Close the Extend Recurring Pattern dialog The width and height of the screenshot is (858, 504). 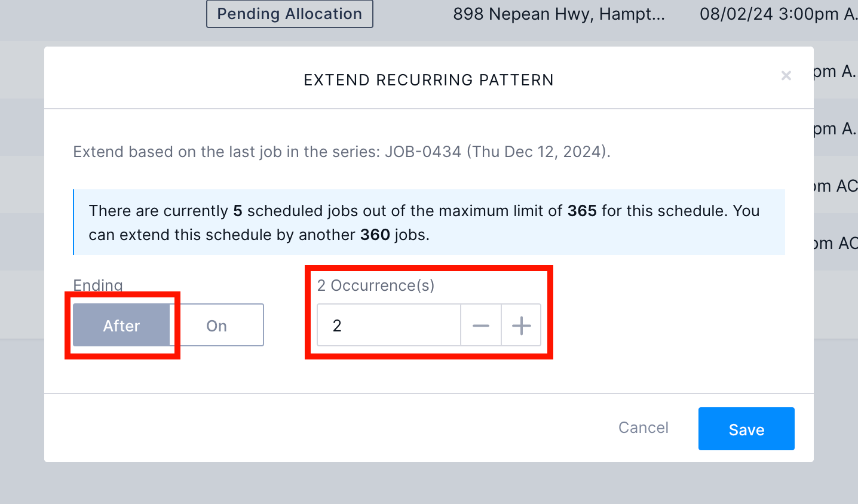[x=786, y=75]
